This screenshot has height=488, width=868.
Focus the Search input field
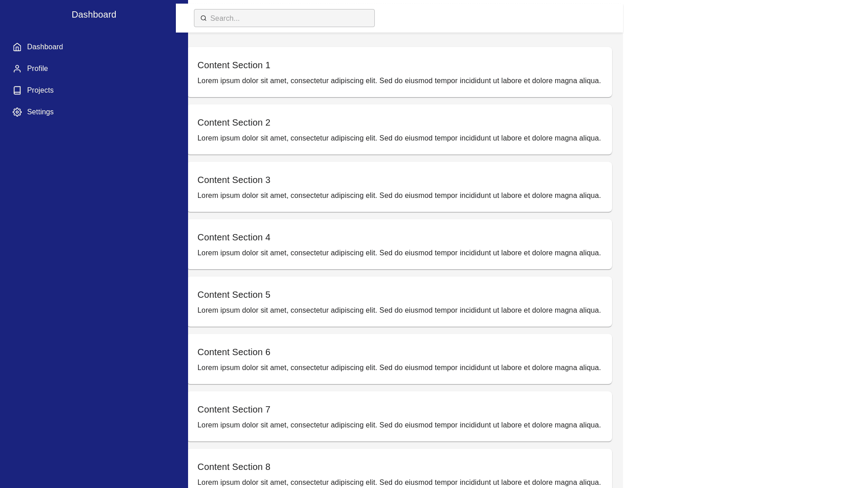(289, 18)
